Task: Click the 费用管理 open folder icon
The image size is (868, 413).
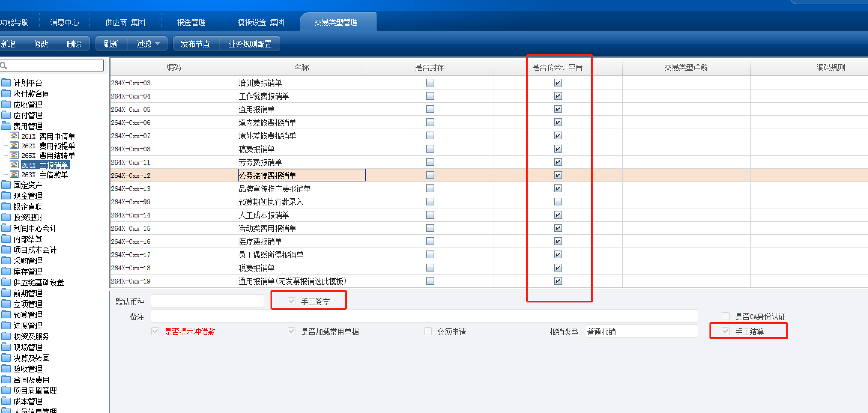Action: pos(6,126)
